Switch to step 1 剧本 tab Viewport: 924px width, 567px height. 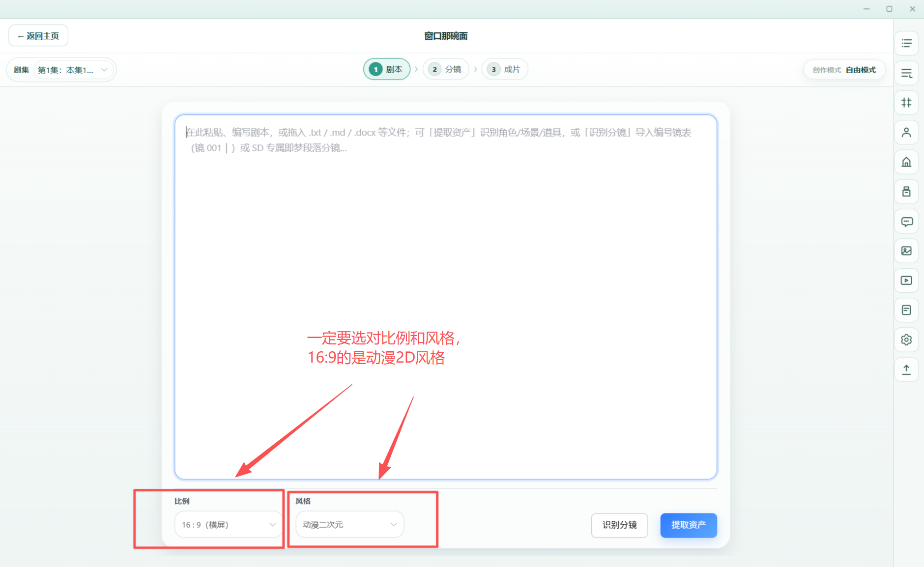(x=387, y=69)
